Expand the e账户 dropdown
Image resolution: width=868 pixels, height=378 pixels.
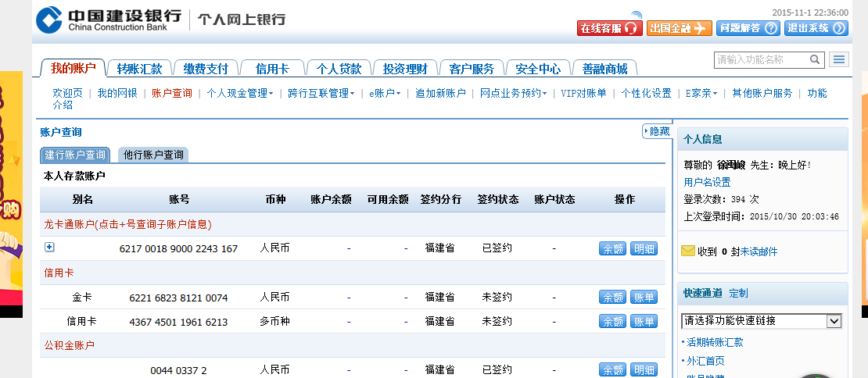coord(385,94)
